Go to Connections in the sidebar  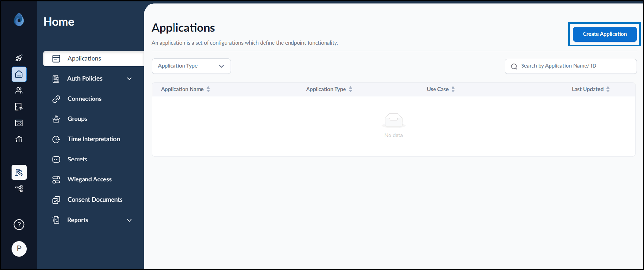click(x=94, y=99)
